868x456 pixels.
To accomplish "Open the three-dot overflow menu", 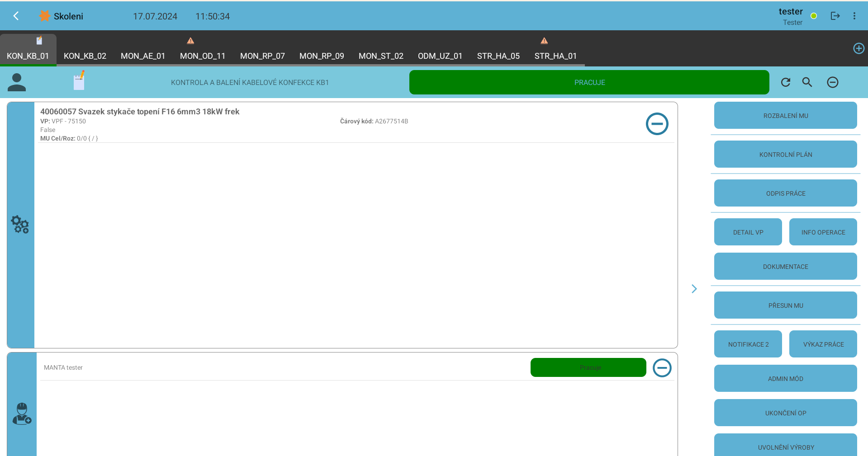I will pos(854,16).
